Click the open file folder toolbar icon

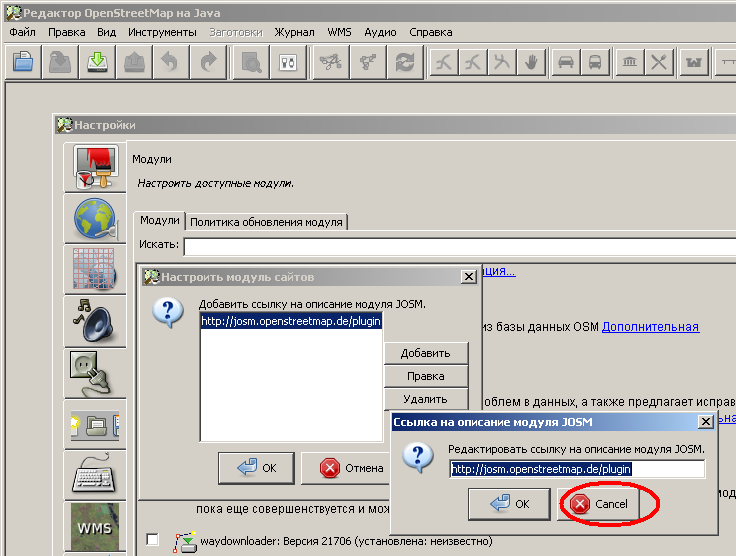(x=23, y=62)
